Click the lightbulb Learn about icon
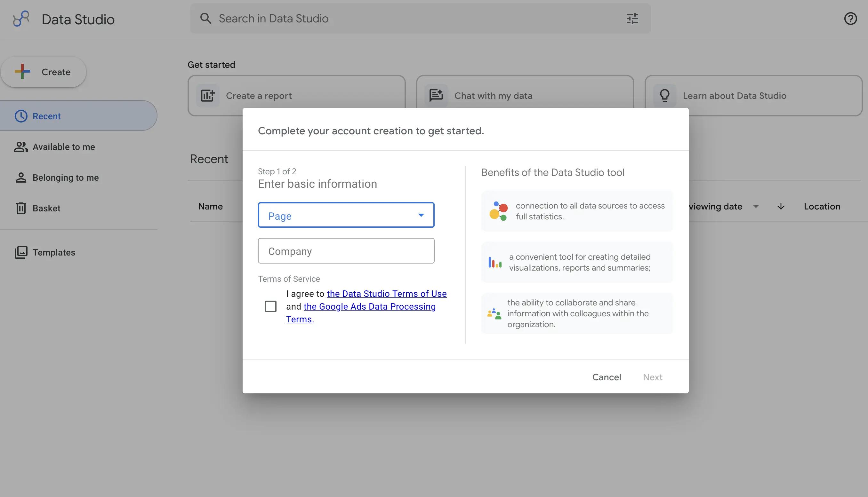868x497 pixels. pyautogui.click(x=664, y=96)
